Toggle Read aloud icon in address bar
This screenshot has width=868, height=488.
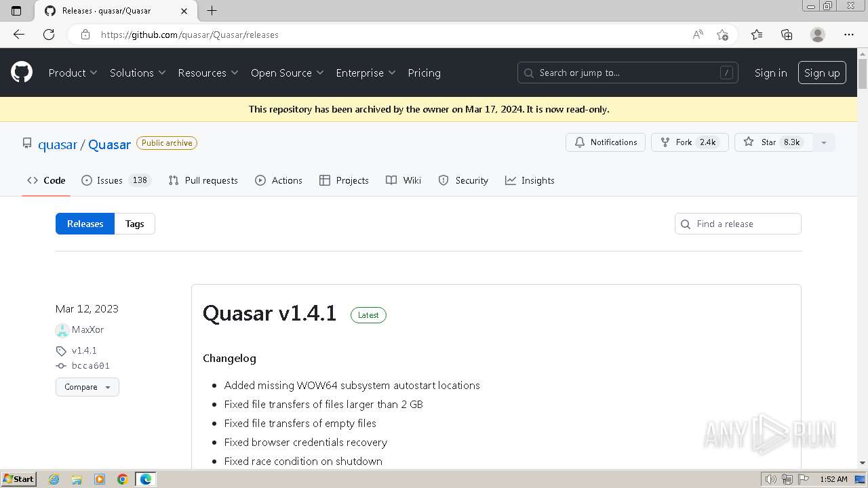tap(698, 35)
